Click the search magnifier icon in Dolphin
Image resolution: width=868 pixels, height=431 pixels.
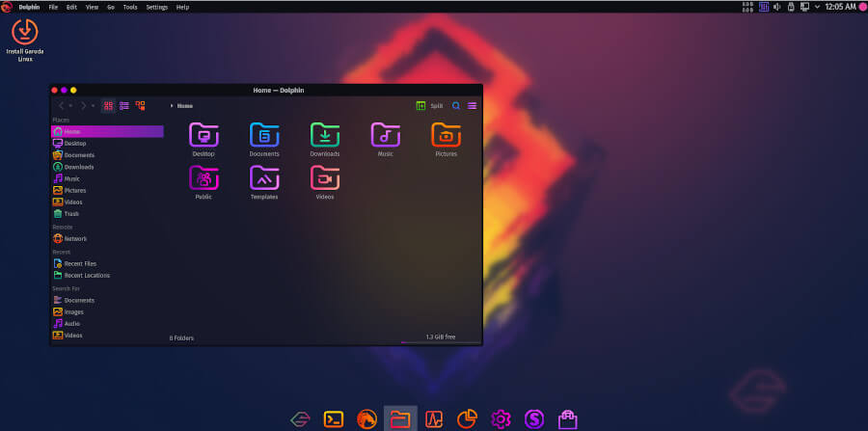coord(456,105)
